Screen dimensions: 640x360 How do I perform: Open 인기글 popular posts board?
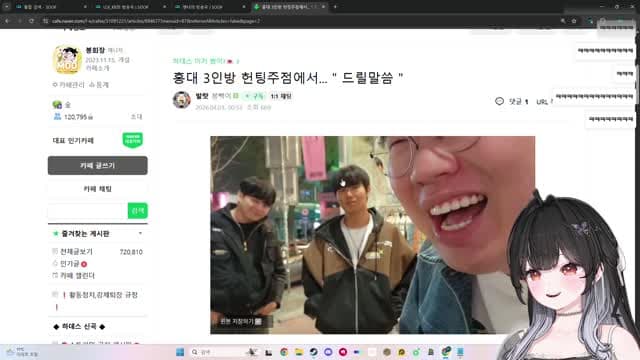70,264
